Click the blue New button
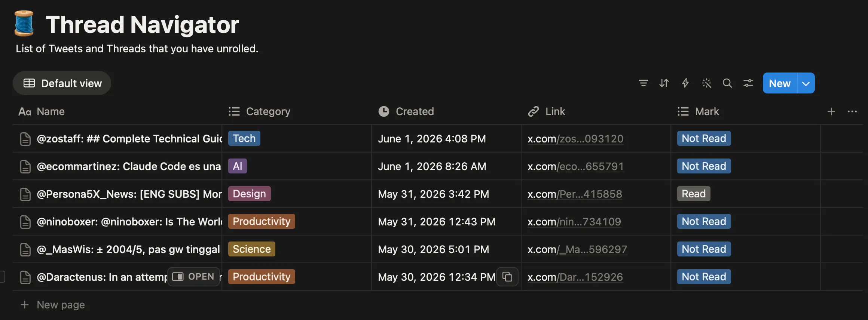 tap(780, 83)
